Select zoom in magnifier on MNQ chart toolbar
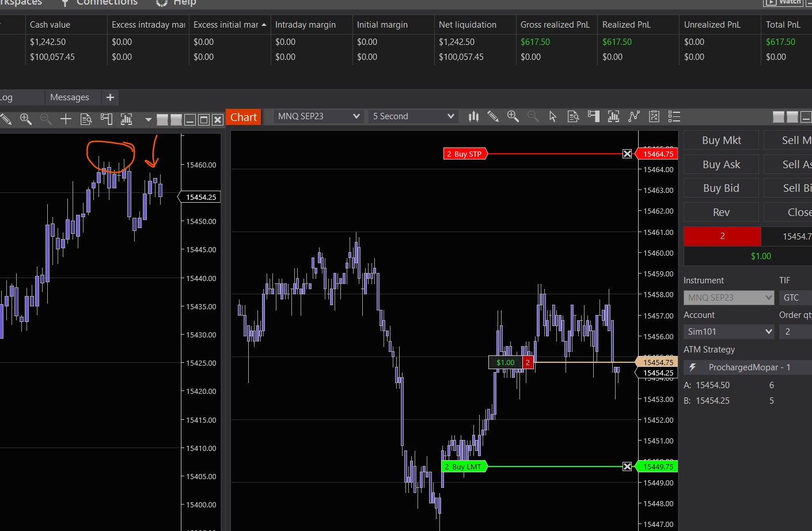812x531 pixels. tap(513, 116)
